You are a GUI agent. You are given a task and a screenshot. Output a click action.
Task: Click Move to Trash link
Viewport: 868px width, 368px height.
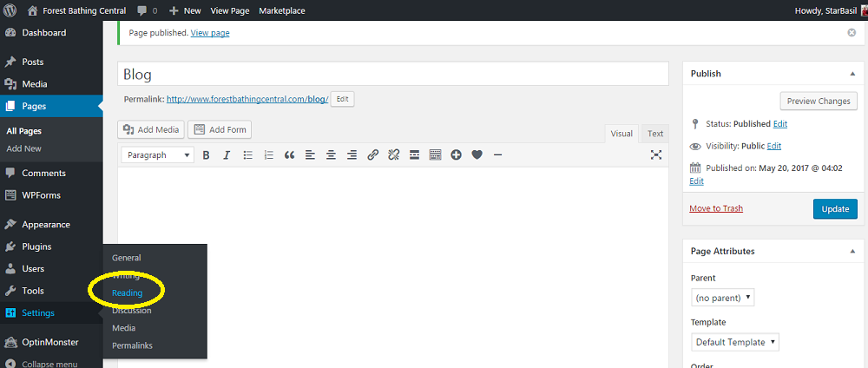click(x=716, y=208)
